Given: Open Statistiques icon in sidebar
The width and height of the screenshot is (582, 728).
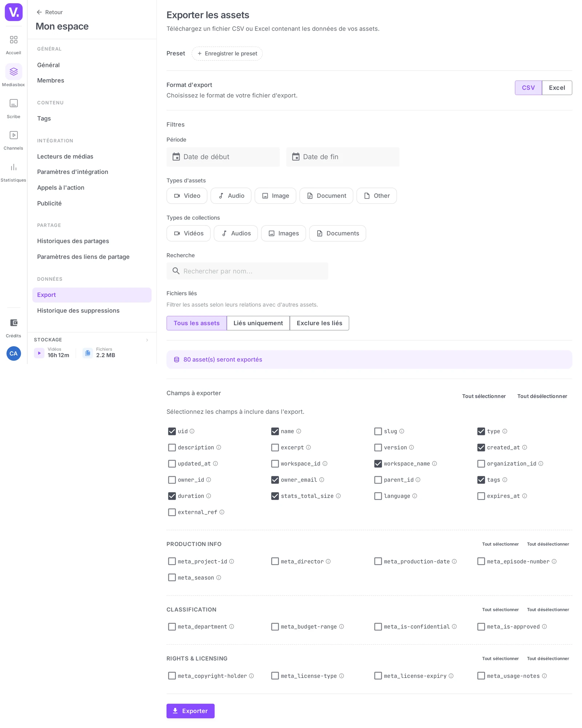Looking at the screenshot, I should [x=13, y=167].
